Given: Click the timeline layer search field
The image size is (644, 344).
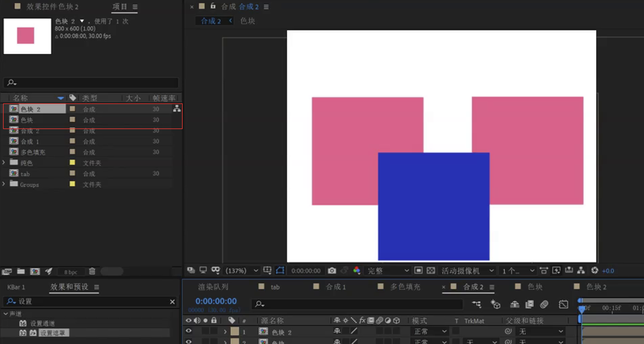Looking at the screenshot, I should point(357,304).
